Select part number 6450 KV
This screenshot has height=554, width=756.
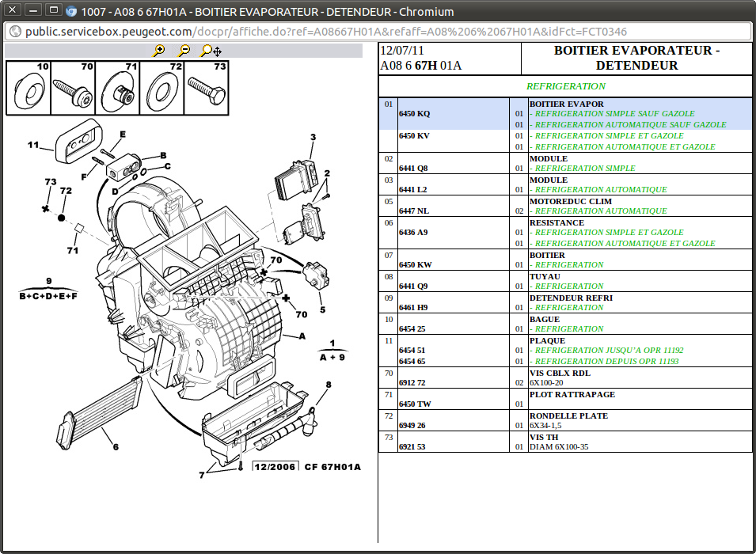[x=414, y=136]
